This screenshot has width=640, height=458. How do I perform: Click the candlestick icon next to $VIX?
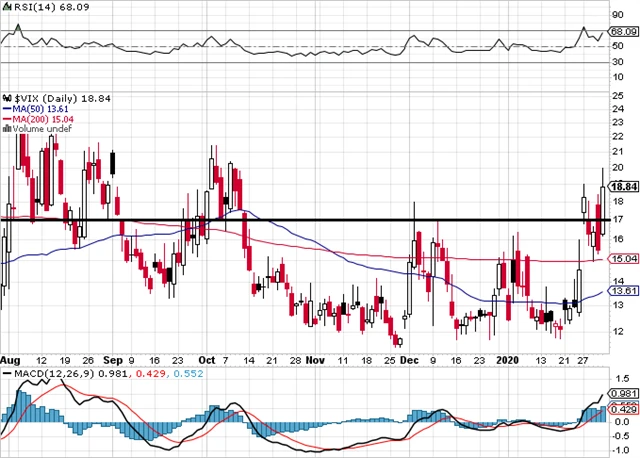[5, 99]
